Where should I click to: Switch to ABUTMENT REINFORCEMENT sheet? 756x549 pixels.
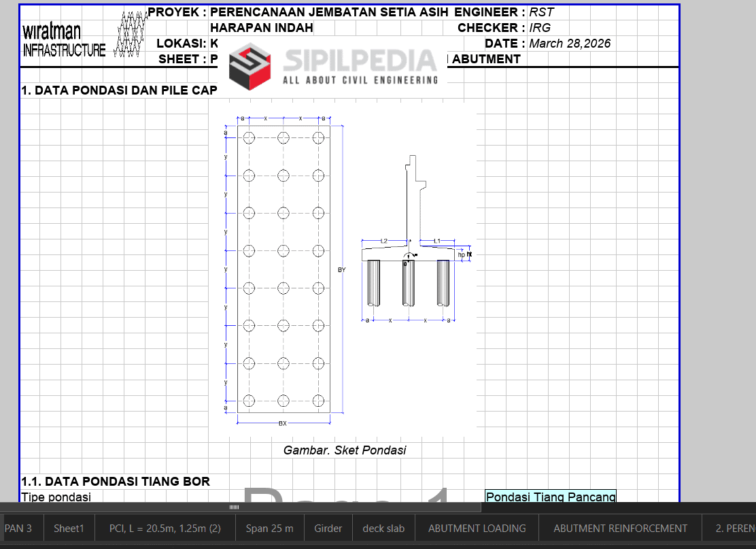click(x=620, y=528)
